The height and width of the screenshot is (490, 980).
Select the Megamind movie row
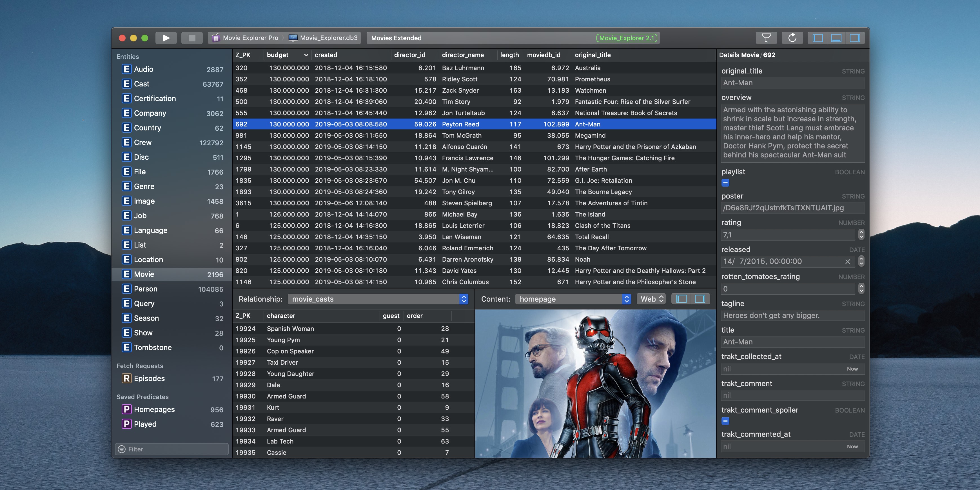tap(474, 135)
